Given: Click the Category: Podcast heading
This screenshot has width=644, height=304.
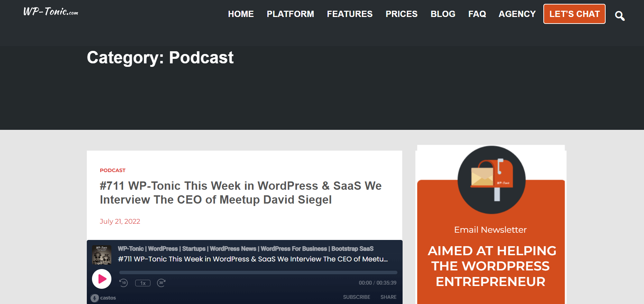Looking at the screenshot, I should (160, 57).
